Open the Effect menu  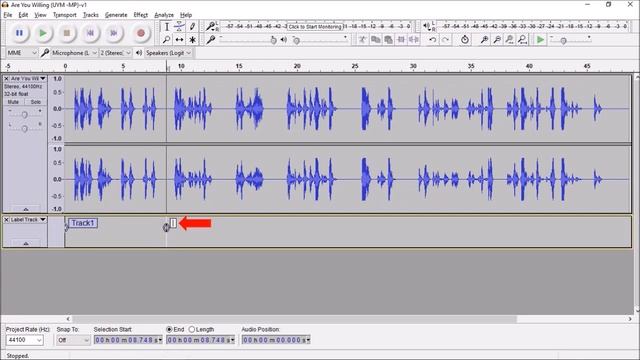(140, 15)
